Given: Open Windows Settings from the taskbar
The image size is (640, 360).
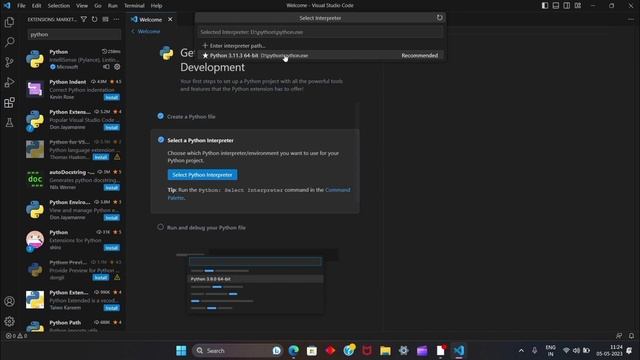Looking at the screenshot, I should [x=404, y=351].
